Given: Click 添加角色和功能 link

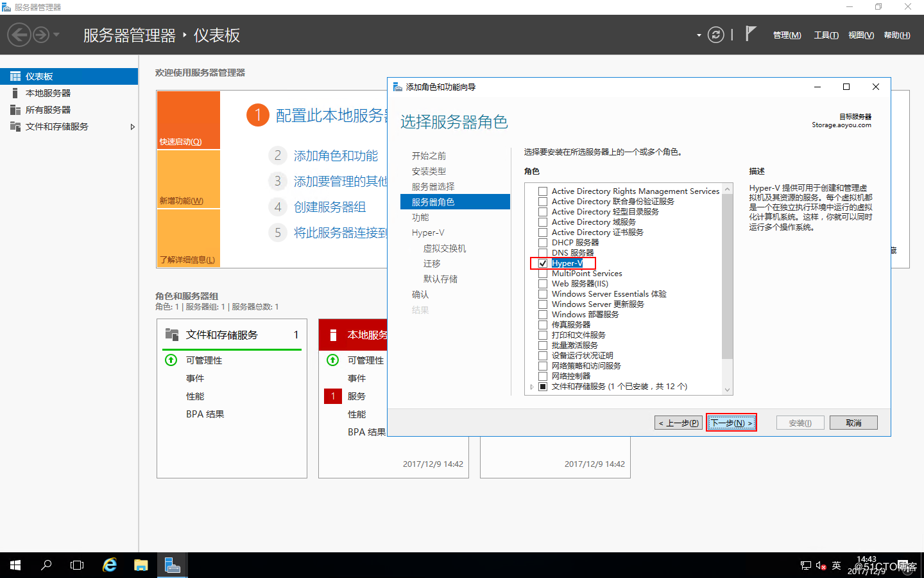Looking at the screenshot, I should tap(336, 156).
